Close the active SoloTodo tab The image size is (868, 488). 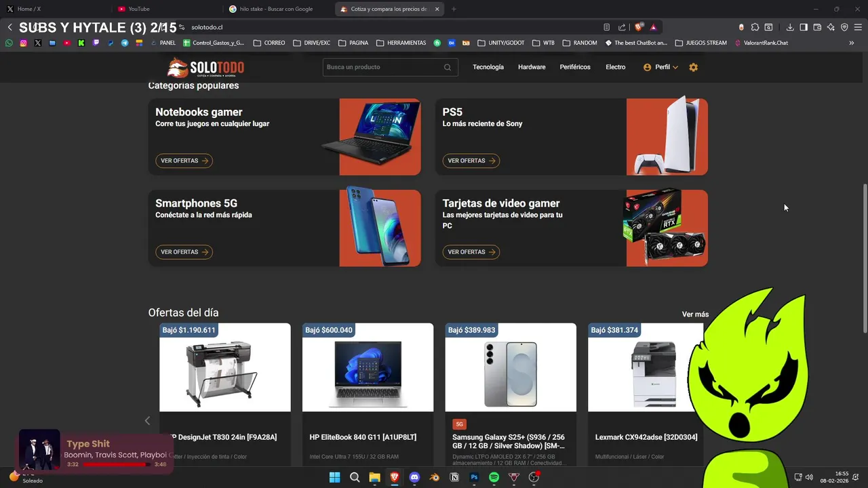coord(437,9)
